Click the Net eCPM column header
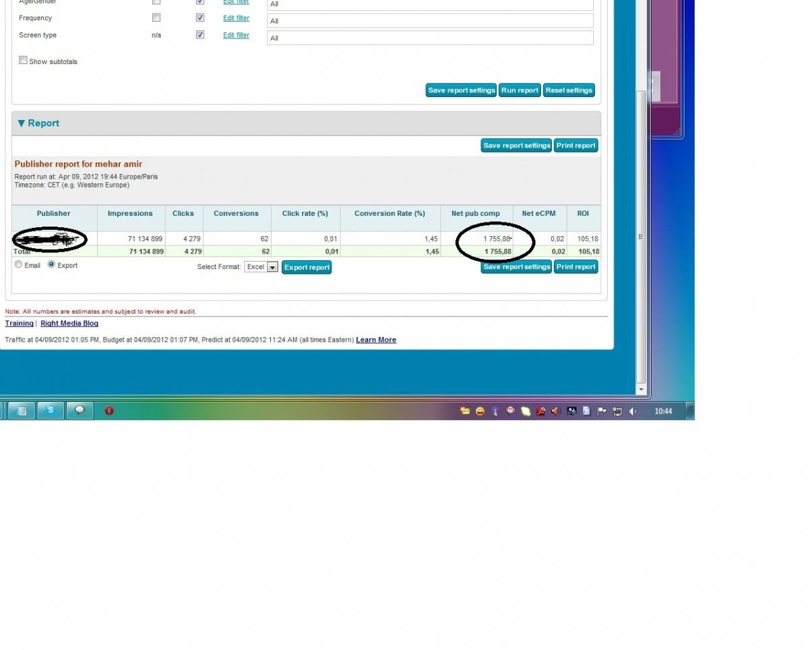The height and width of the screenshot is (650, 812). click(539, 214)
